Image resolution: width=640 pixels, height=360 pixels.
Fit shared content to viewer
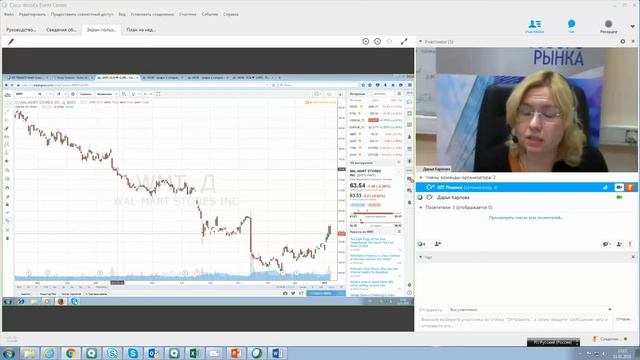(x=389, y=42)
